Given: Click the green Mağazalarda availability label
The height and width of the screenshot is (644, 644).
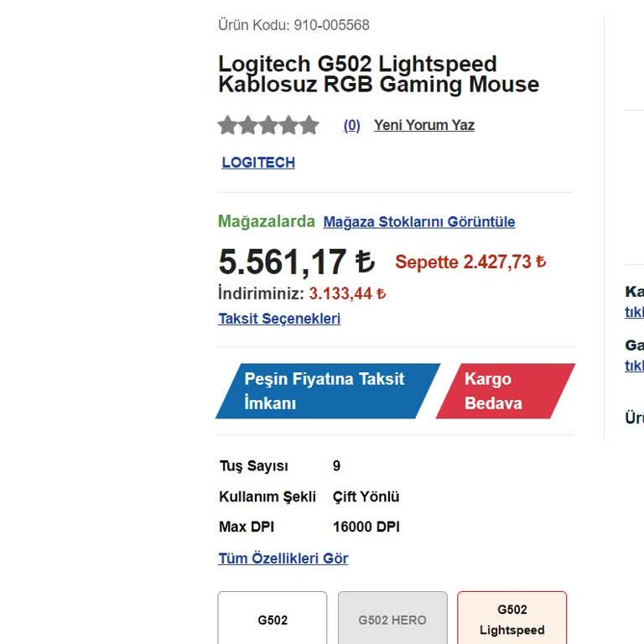Looking at the screenshot, I should click(x=266, y=221).
